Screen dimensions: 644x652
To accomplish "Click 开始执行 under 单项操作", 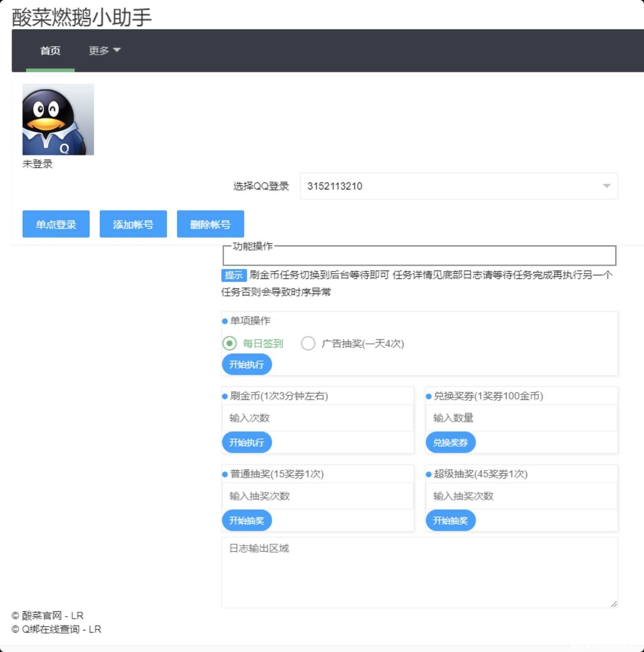I will (x=247, y=364).
